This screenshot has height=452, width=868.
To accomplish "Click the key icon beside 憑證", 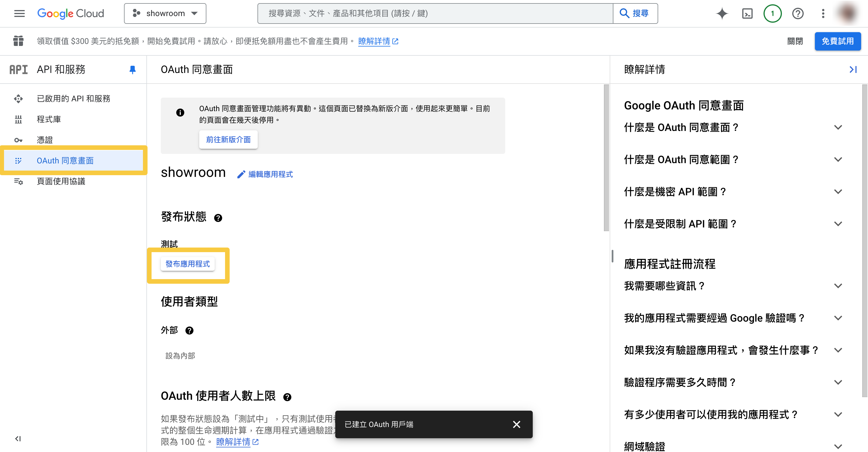I will (18, 140).
